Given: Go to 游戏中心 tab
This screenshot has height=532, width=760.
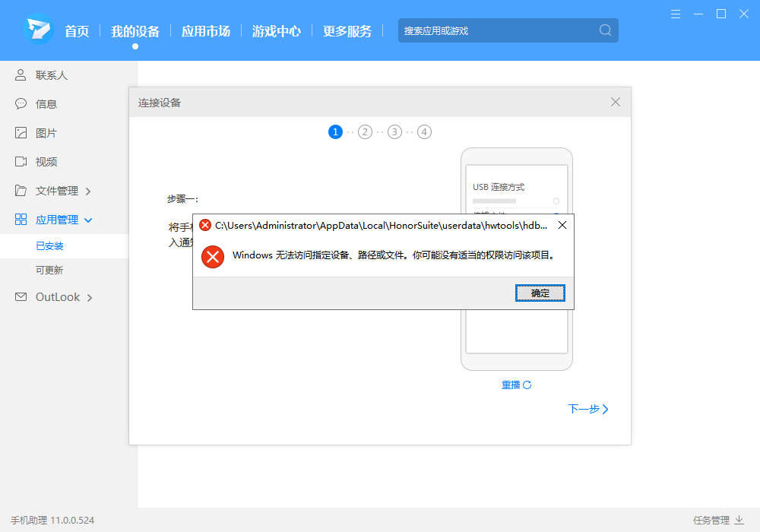Looking at the screenshot, I should pyautogui.click(x=277, y=31).
